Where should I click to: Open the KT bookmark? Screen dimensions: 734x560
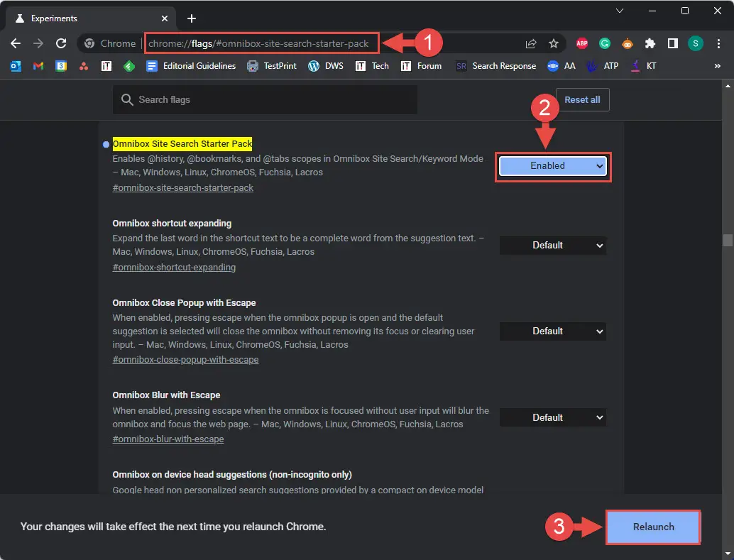pyautogui.click(x=643, y=66)
